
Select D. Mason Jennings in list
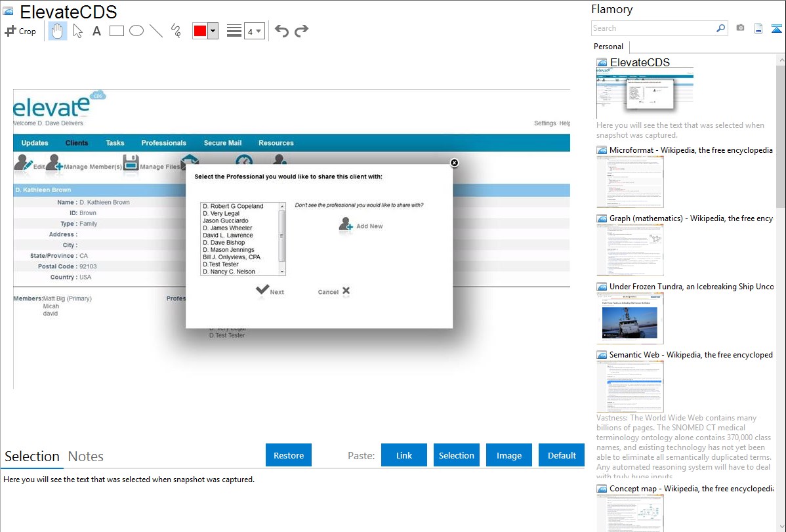tap(228, 250)
